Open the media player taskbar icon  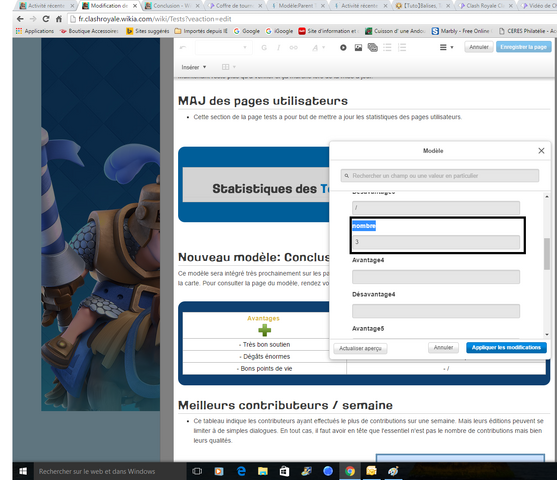219,471
